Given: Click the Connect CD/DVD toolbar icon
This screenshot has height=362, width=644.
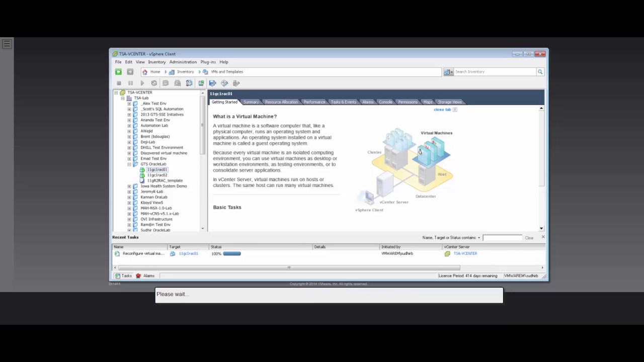Looking at the screenshot, I should point(224,83).
